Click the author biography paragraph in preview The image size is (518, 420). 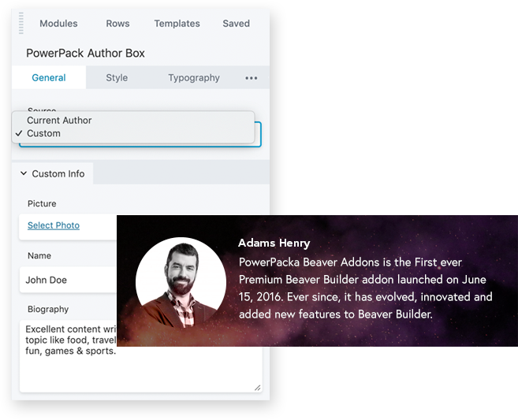pyautogui.click(x=366, y=288)
